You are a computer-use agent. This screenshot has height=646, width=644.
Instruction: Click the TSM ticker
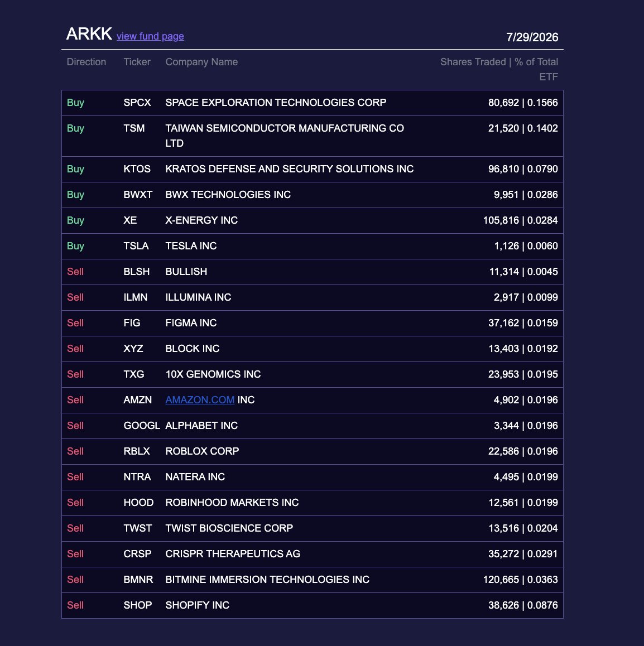134,128
